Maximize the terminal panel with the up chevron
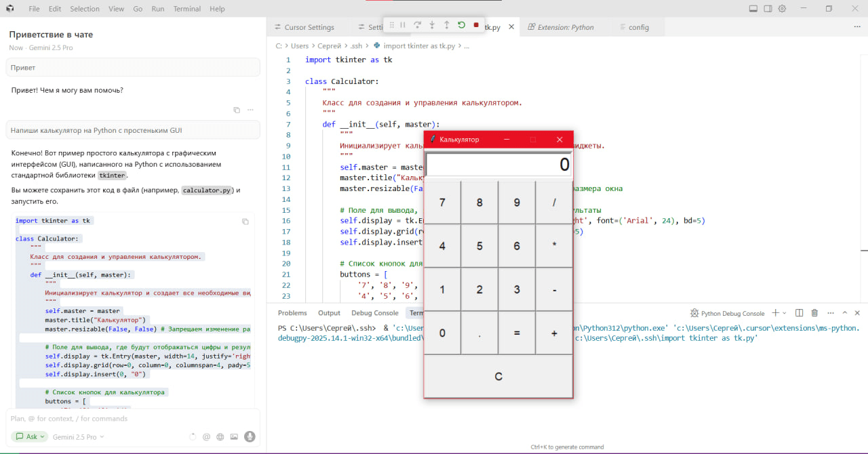Viewport: 868px width, 454px height. point(845,313)
